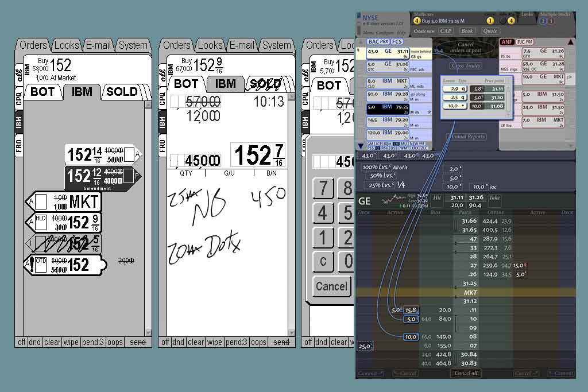Viewport: 588px width, 392px height.
Task: Click the pin marker on the 43,0 GE order row
Action: click(x=359, y=51)
